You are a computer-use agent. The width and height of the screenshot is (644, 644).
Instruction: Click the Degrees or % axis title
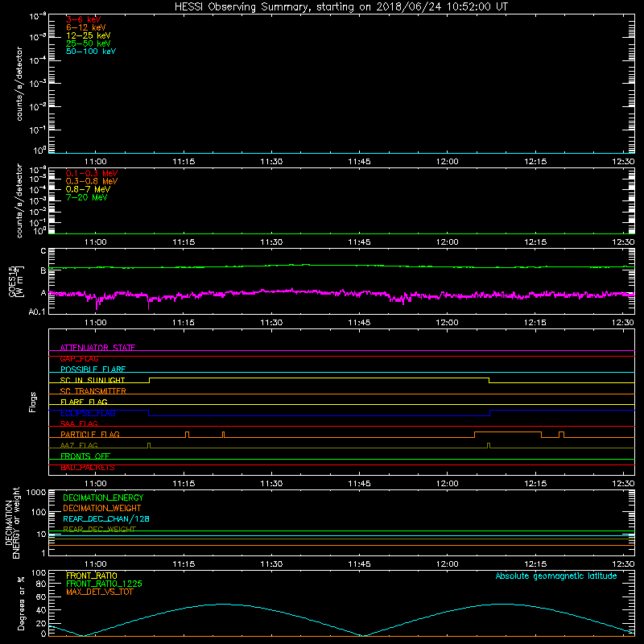click(21, 603)
